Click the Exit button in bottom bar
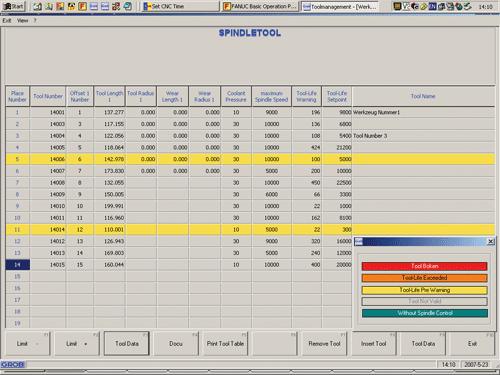This screenshot has width=500, height=375. (x=472, y=343)
